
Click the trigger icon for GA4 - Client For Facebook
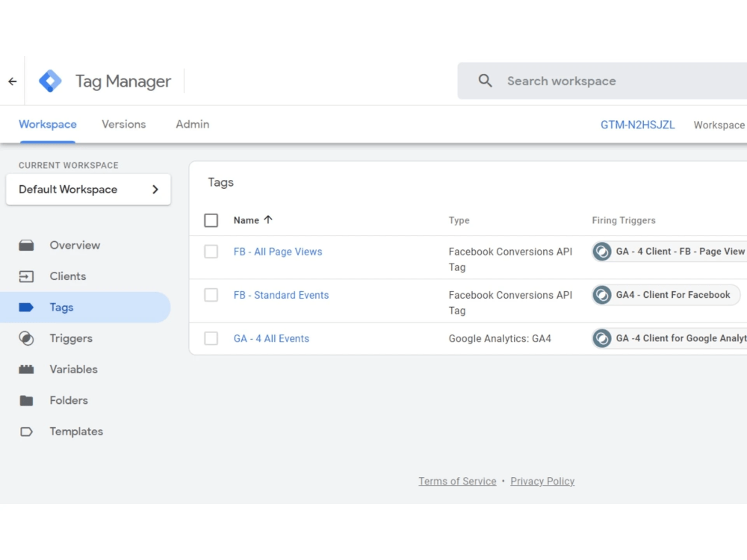601,295
